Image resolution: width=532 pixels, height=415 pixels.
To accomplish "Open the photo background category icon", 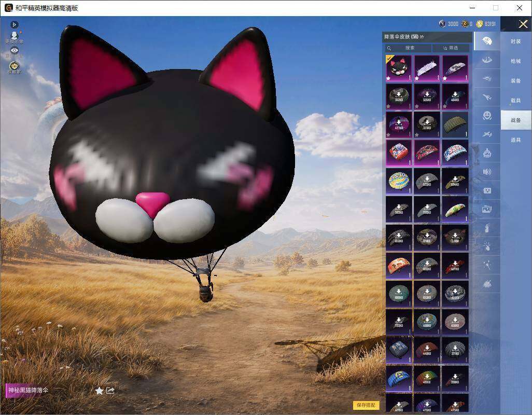I will point(487,210).
